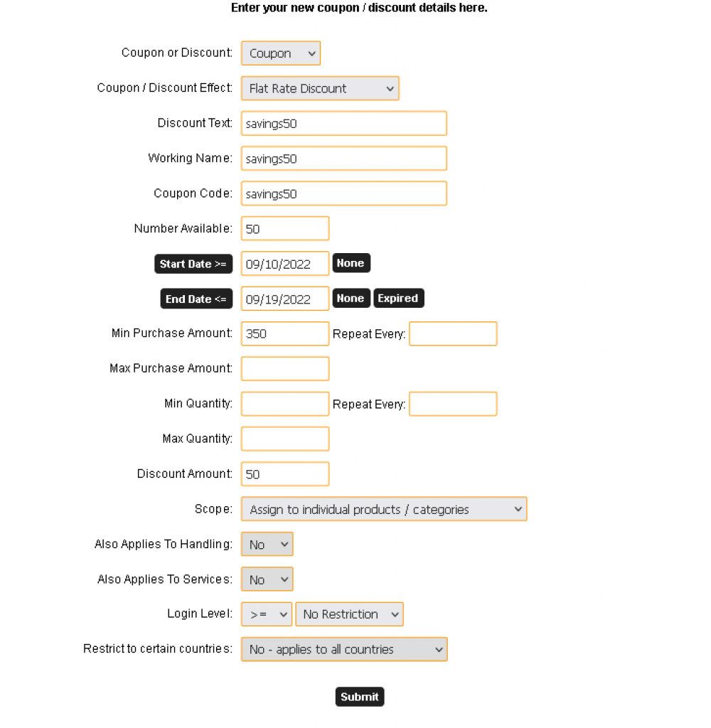This screenshot has height=728, width=711.
Task: Select the Number Available input box
Action: click(x=285, y=229)
